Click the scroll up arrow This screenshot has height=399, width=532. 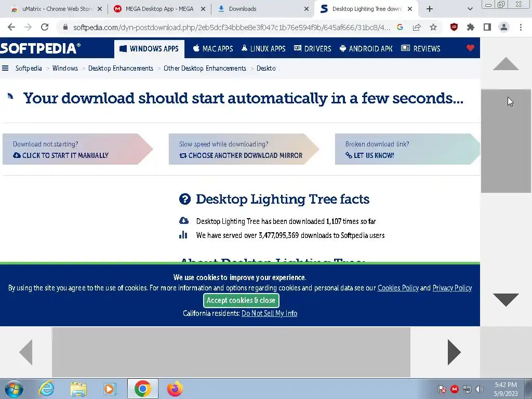(506, 64)
